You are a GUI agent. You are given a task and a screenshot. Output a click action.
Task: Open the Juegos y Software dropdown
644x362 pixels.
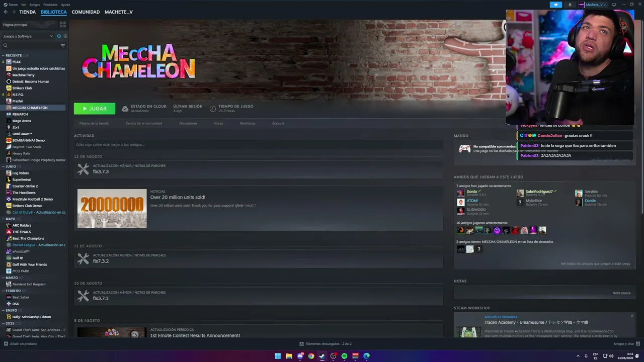[x=28, y=36]
